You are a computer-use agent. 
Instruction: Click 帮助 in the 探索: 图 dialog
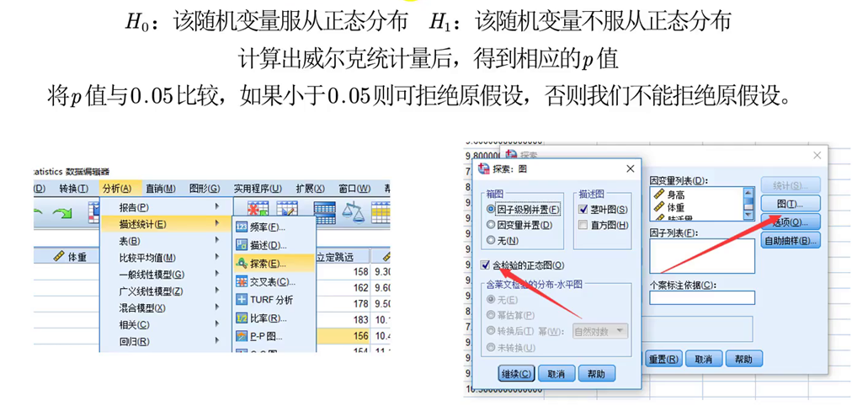[x=597, y=373]
